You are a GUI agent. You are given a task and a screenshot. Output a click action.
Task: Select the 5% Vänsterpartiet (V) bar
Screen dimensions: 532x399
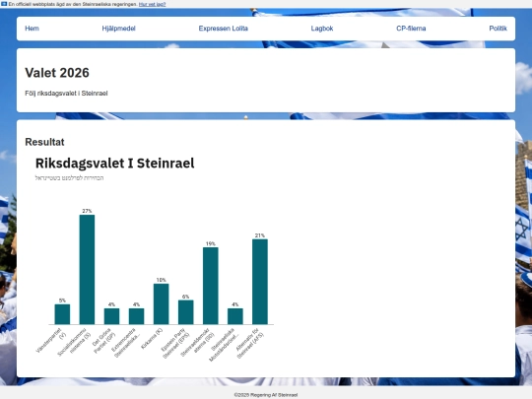[62, 314]
